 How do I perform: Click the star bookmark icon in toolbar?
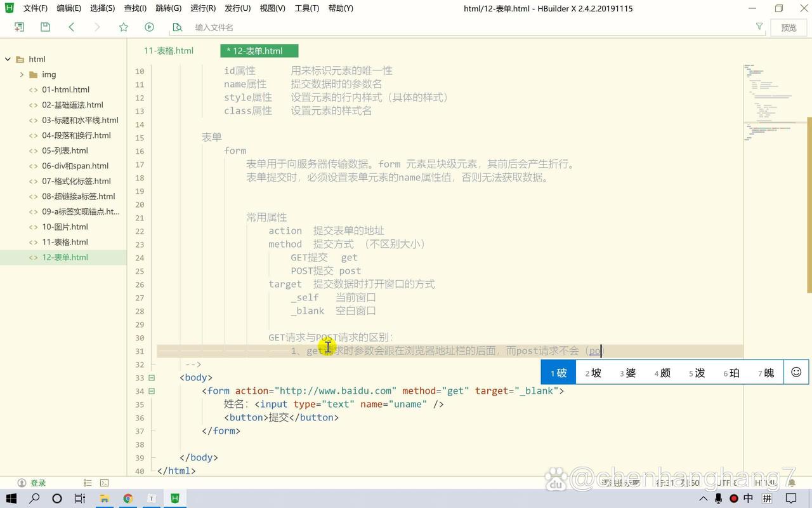click(123, 27)
